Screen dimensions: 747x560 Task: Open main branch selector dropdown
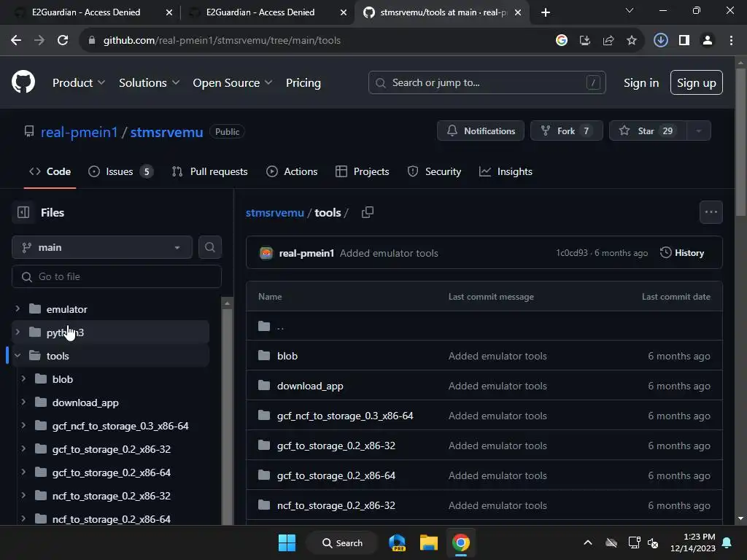[102, 247]
